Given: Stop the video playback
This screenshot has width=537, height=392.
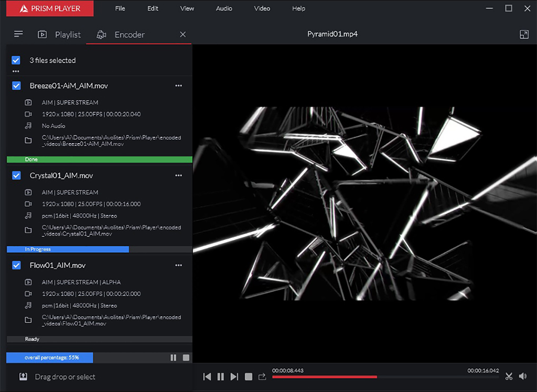Looking at the screenshot, I should tap(249, 376).
